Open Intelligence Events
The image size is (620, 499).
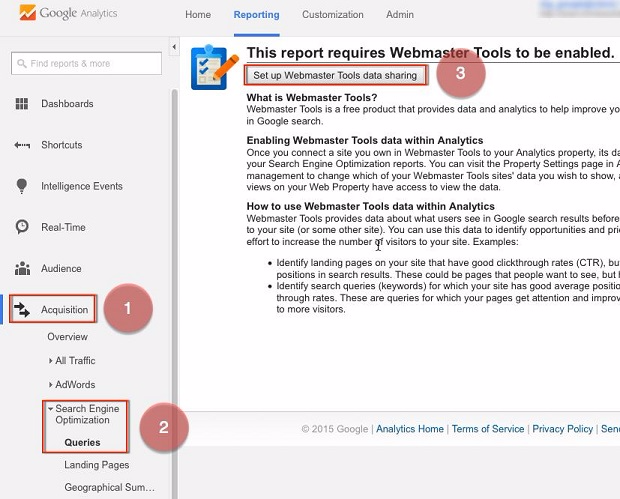point(82,186)
